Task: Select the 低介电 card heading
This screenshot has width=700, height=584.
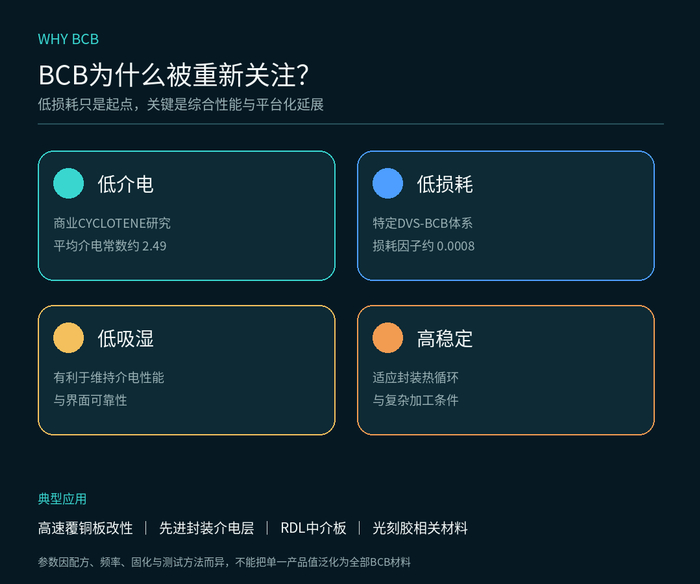Action: pyautogui.click(x=125, y=184)
